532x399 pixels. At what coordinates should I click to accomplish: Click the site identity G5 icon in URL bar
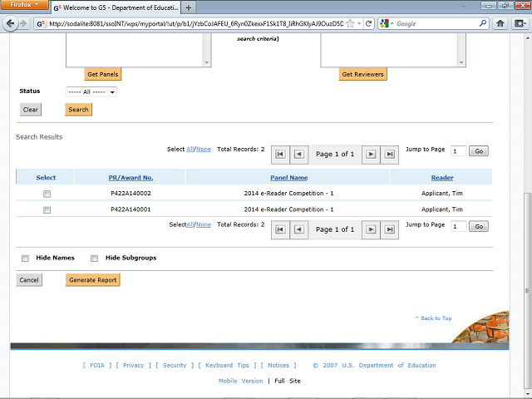tap(41, 24)
